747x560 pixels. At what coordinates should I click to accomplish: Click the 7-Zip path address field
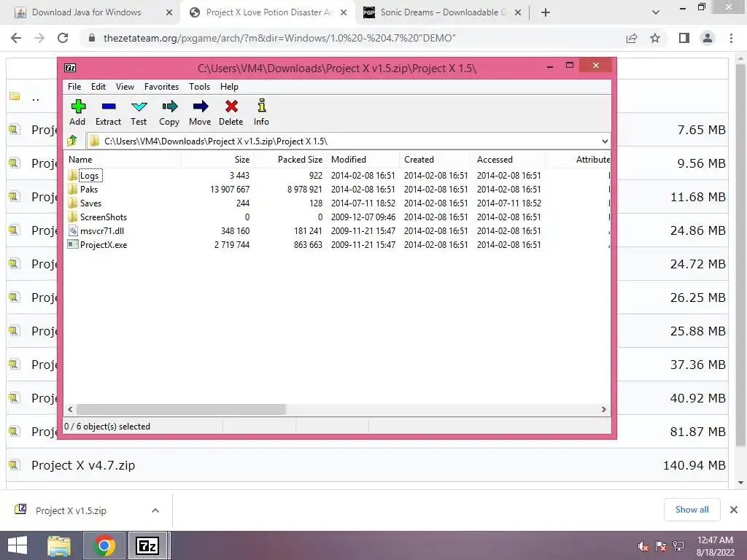[x=343, y=141]
